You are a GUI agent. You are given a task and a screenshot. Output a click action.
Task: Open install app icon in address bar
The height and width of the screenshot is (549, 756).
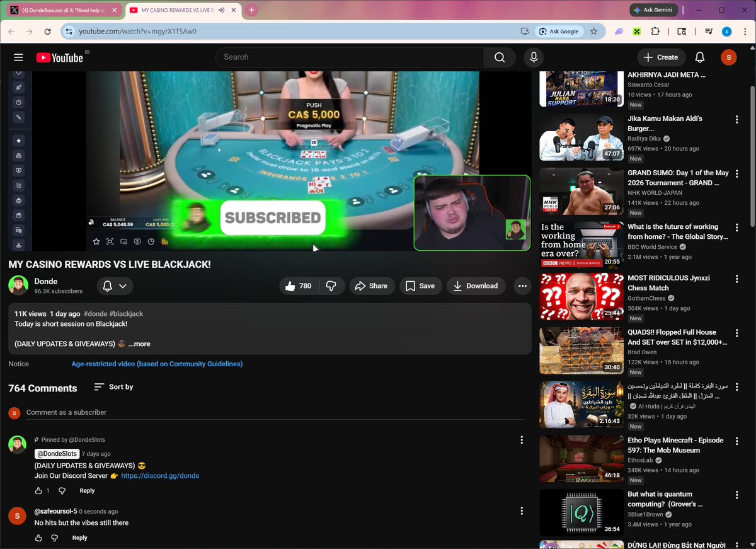point(525,32)
